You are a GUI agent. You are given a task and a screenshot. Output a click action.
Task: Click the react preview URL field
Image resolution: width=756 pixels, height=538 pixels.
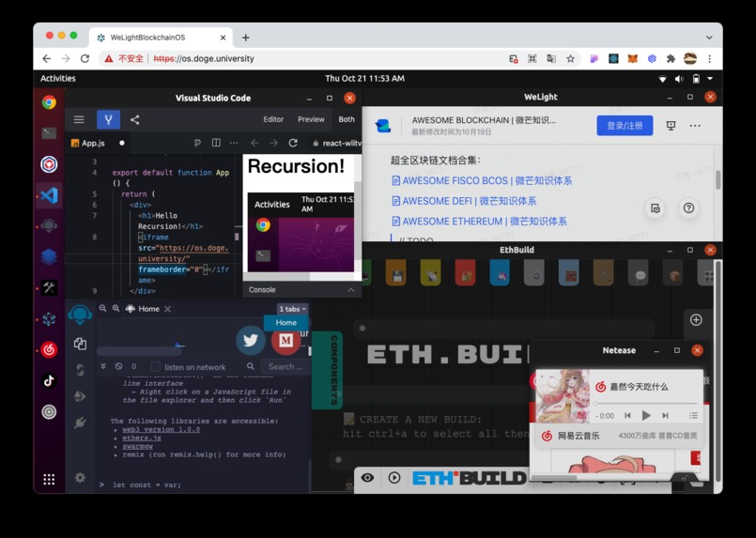pos(336,143)
